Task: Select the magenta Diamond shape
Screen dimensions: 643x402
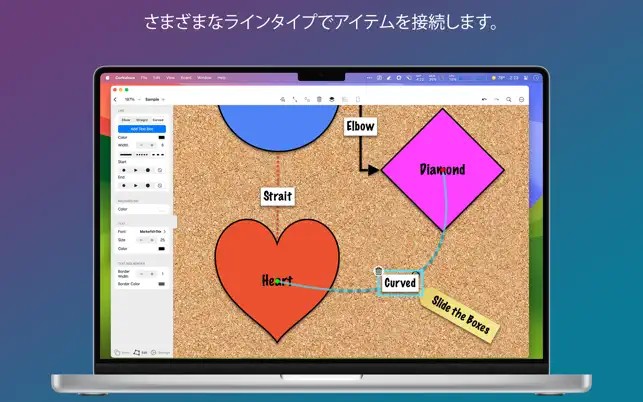Action: pyautogui.click(x=442, y=169)
